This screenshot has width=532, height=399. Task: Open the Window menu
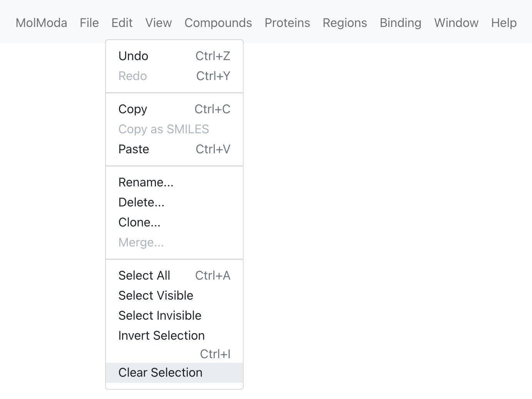pos(456,23)
